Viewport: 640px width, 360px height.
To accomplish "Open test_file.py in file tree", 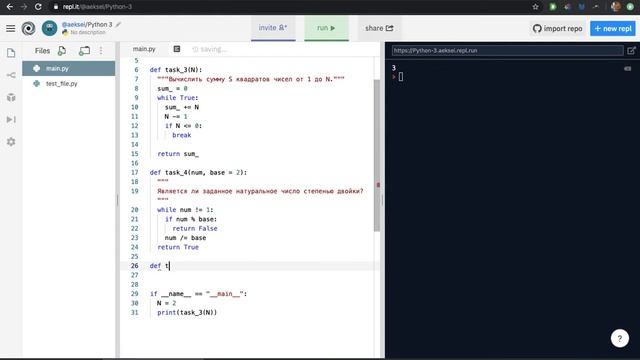I will tap(69, 84).
